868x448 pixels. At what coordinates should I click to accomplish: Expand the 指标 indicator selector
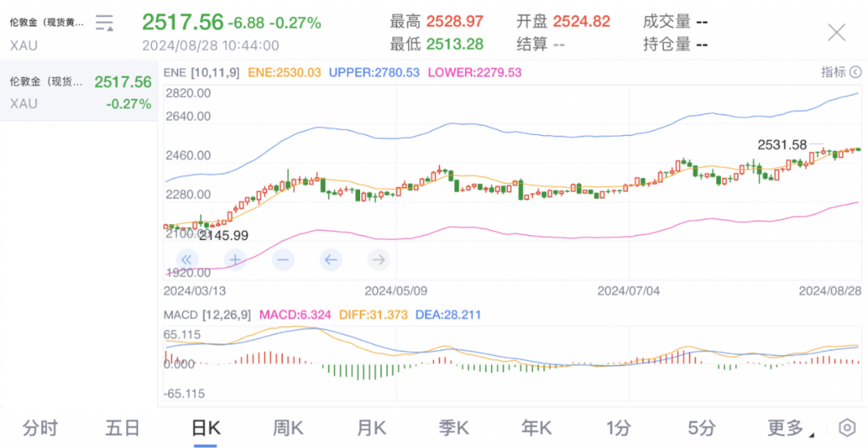tap(838, 72)
